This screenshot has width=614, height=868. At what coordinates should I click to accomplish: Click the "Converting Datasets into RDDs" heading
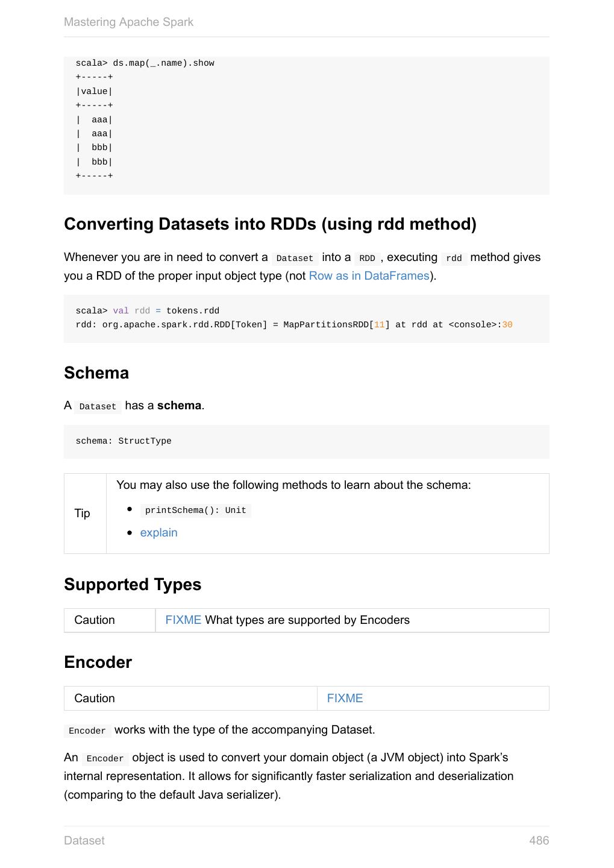point(270,224)
